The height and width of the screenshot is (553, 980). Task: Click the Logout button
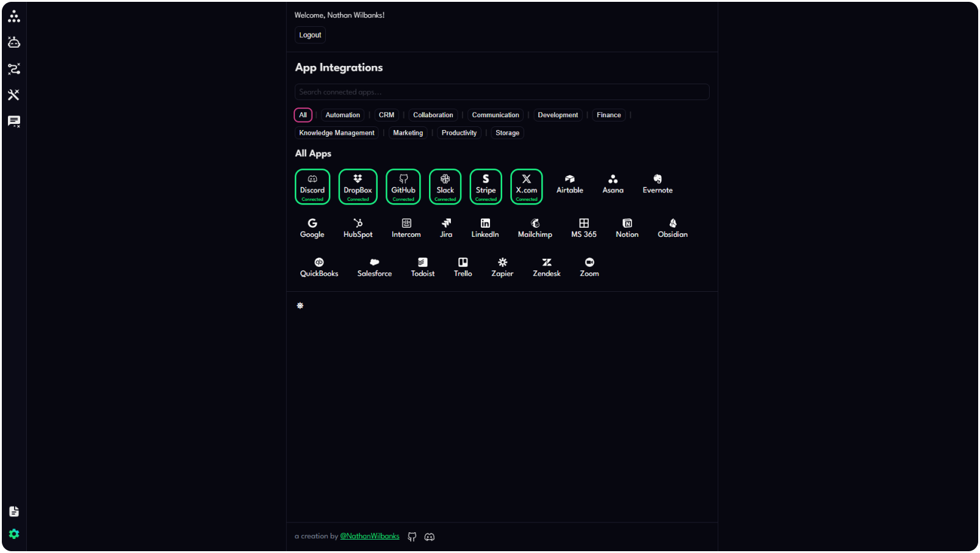pyautogui.click(x=310, y=35)
